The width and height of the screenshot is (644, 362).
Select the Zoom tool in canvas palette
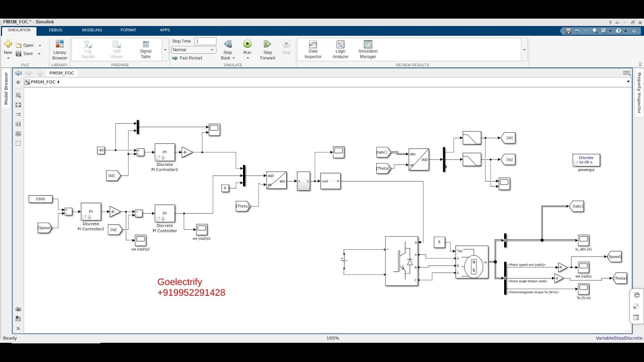tap(18, 95)
